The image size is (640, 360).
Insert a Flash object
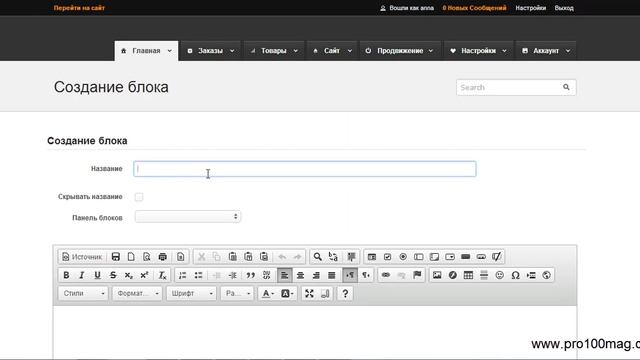tap(453, 275)
